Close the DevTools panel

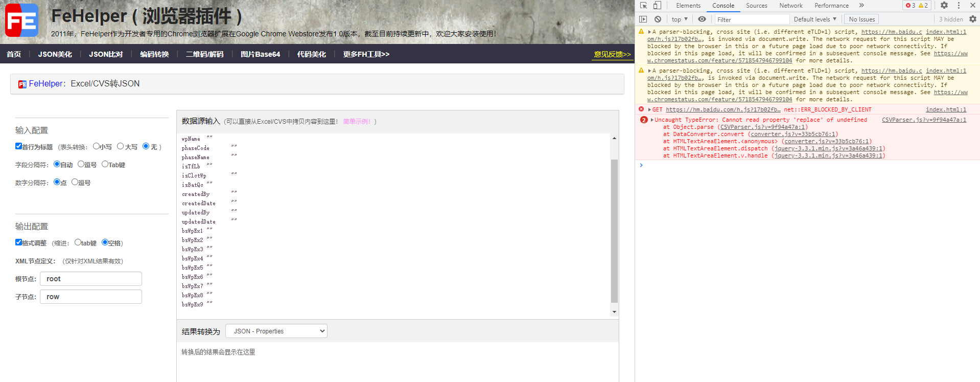(x=973, y=6)
